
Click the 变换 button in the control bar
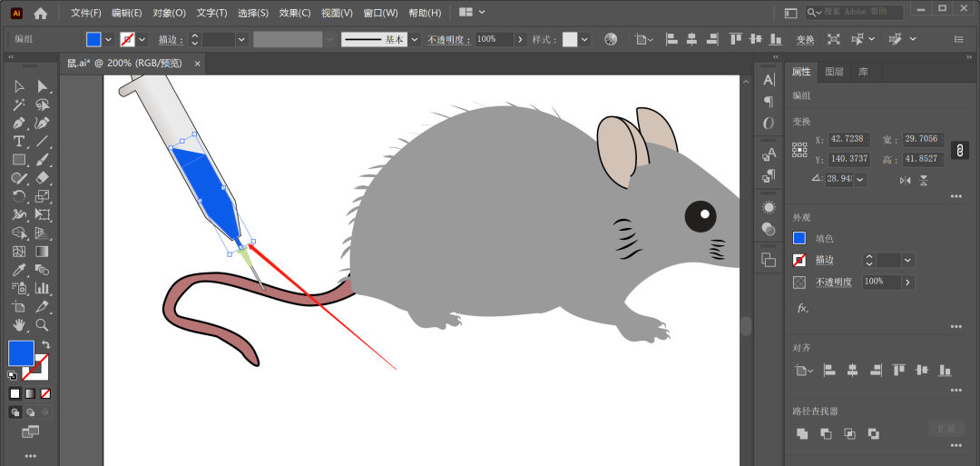point(805,40)
